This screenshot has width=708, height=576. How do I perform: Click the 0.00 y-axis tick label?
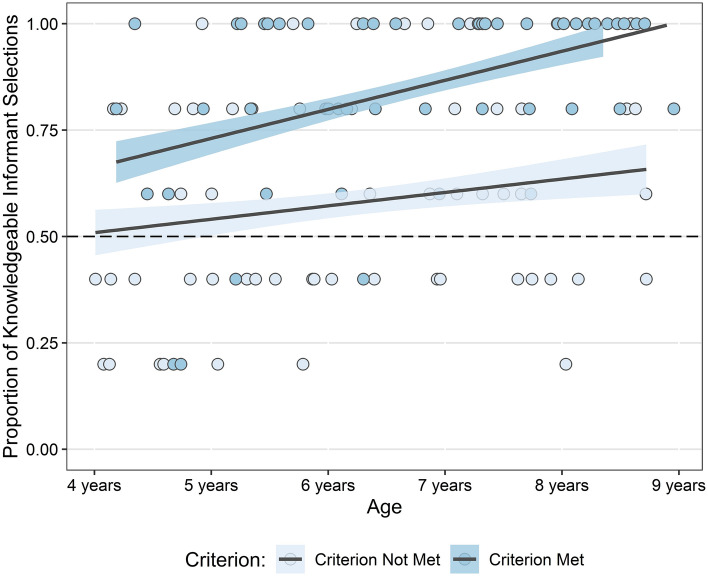pyautogui.click(x=42, y=450)
